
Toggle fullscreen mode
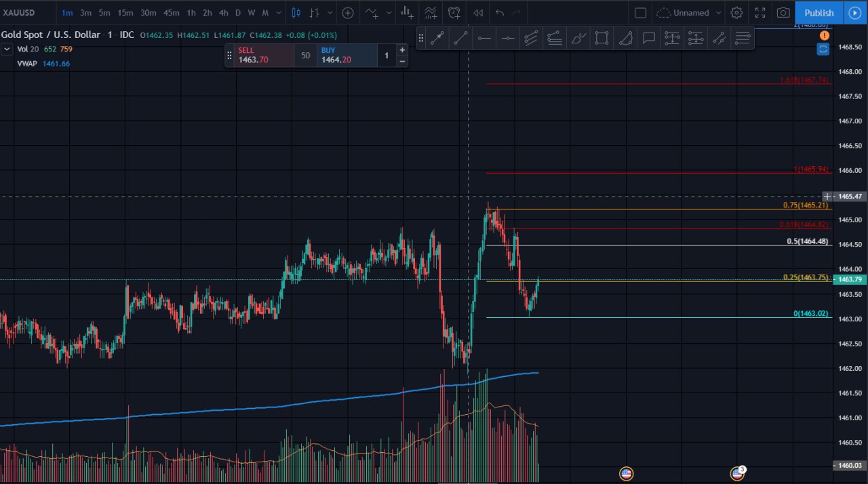[x=760, y=13]
